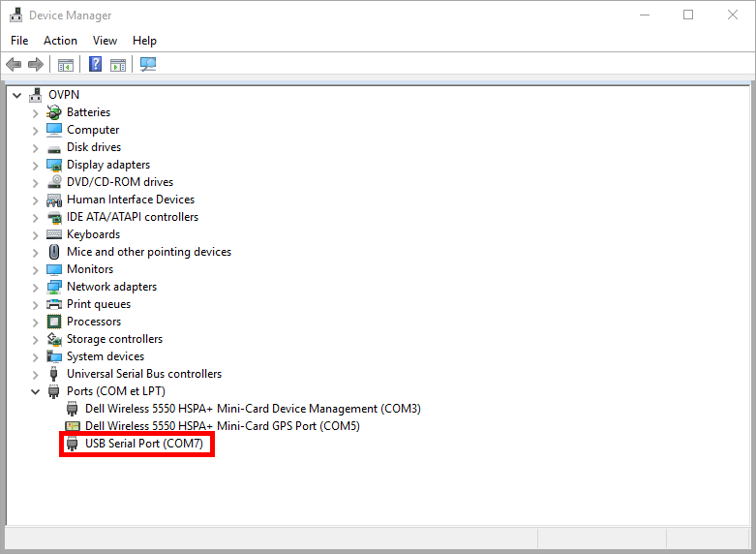Click the Processors chip icon
The image size is (756, 554).
point(55,322)
